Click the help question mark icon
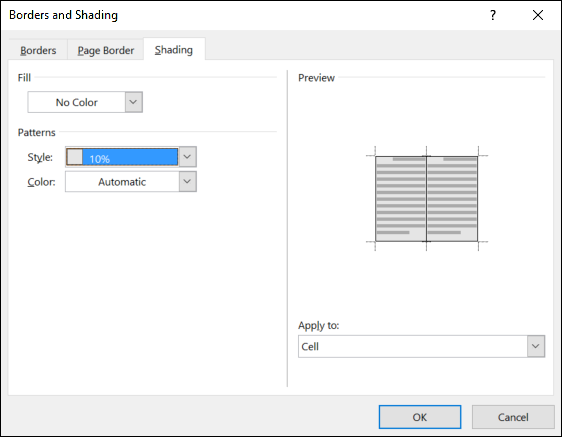The height and width of the screenshot is (437, 562). click(x=493, y=15)
